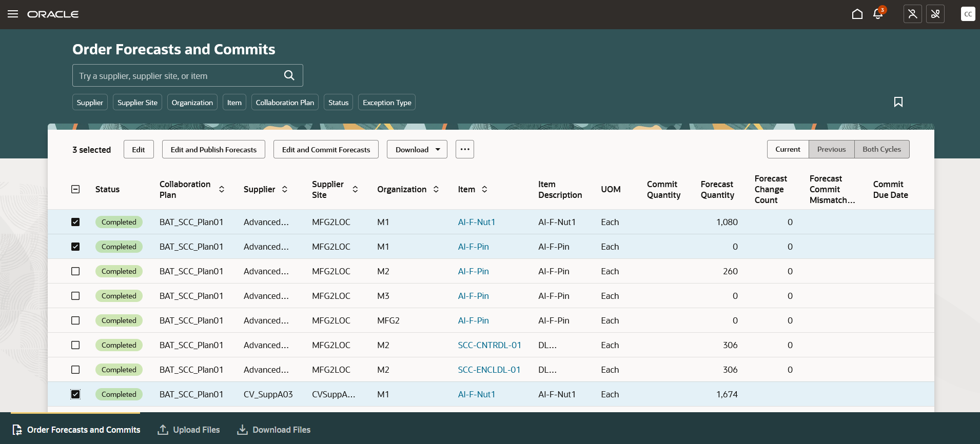Open the hamburger navigation menu
The width and height of the screenshot is (980, 444).
[13, 14]
